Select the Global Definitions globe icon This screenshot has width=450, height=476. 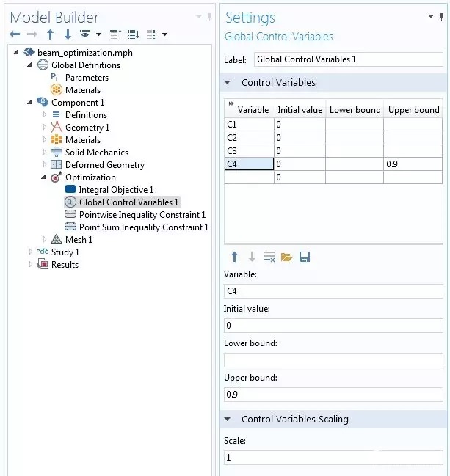pos(43,65)
